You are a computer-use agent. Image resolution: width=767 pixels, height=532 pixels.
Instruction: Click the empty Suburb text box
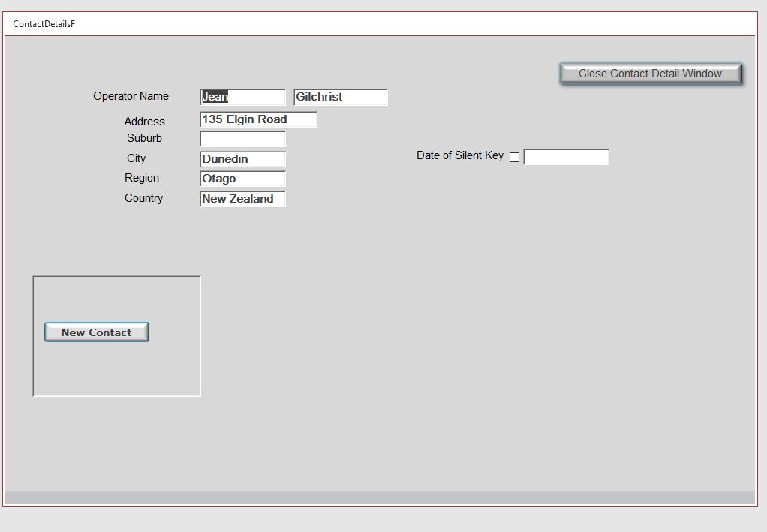[242, 138]
